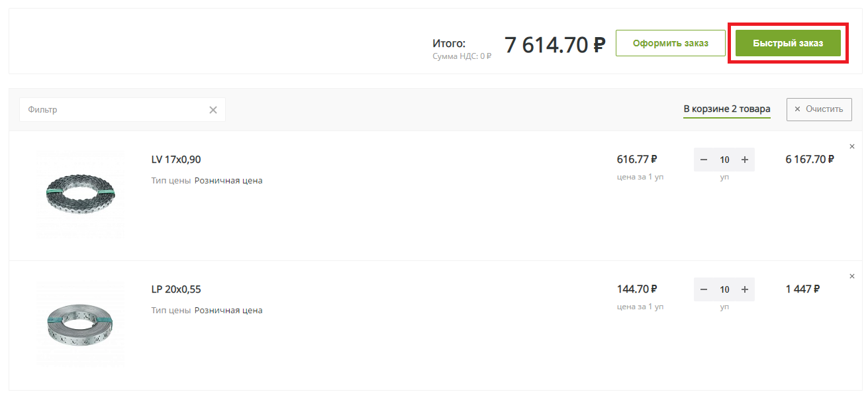Image resolution: width=868 pixels, height=398 pixels.
Task: Increase LV 17x0,90 quantity with plus
Action: coord(745,160)
